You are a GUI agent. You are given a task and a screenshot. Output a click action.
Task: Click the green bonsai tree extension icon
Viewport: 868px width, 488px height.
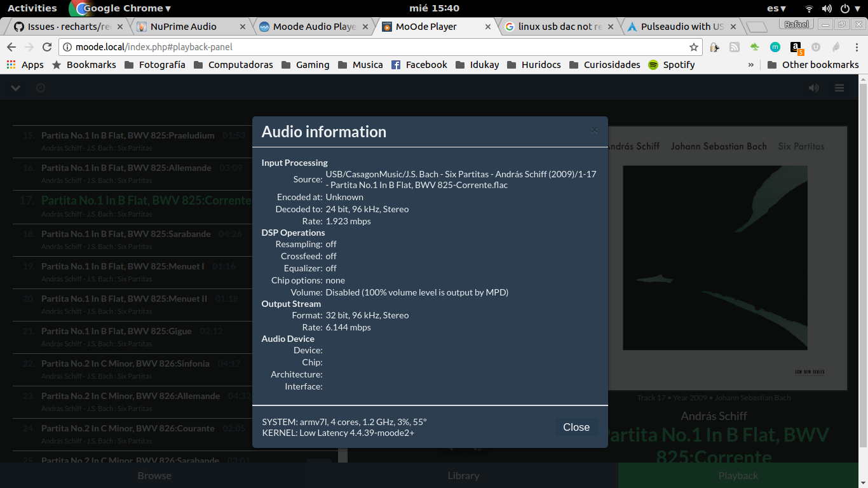pyautogui.click(x=754, y=47)
